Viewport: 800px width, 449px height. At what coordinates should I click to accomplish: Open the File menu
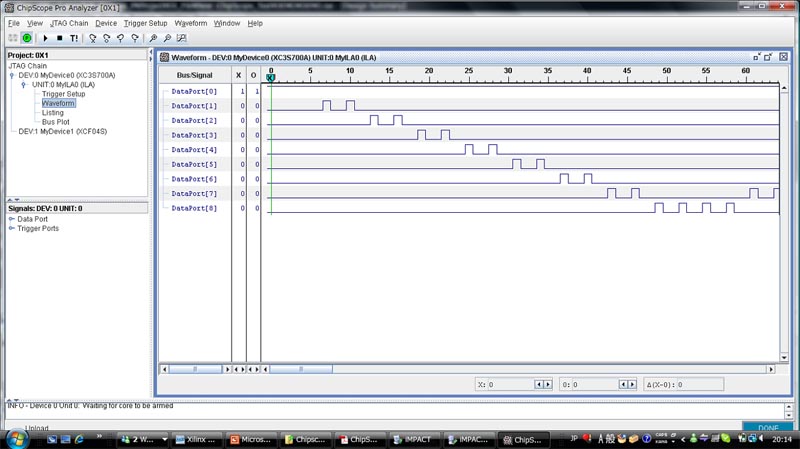(14, 23)
